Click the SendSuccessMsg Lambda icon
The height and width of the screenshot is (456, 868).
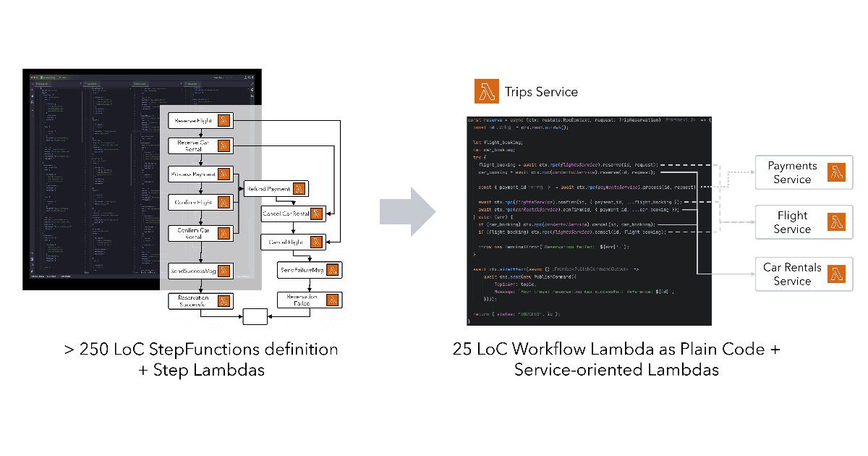pos(224,271)
